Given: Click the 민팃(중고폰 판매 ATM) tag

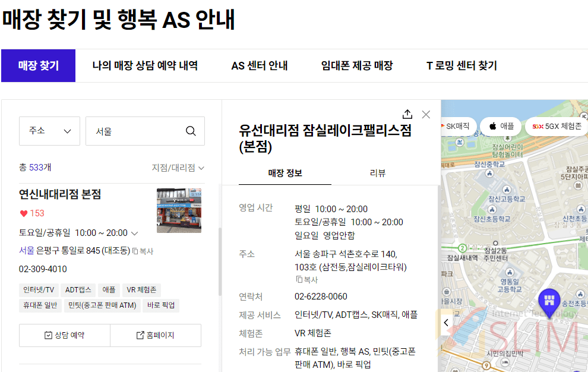Looking at the screenshot, I should 102,305.
